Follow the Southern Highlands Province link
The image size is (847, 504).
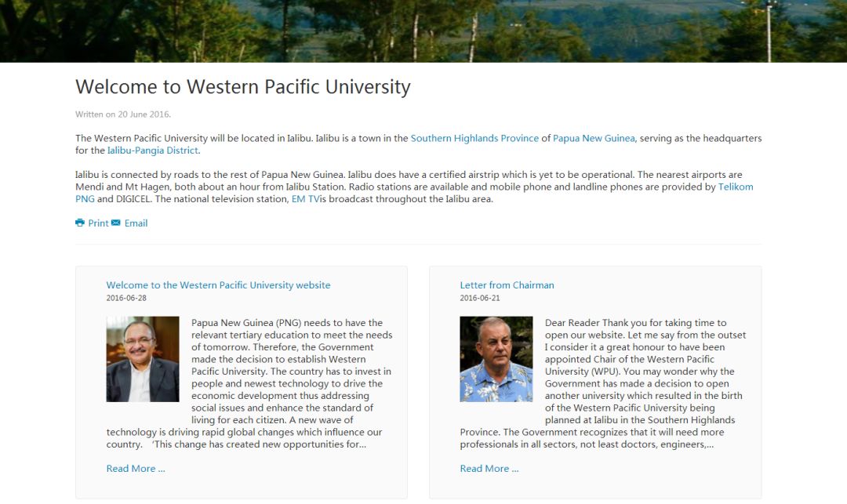point(474,138)
